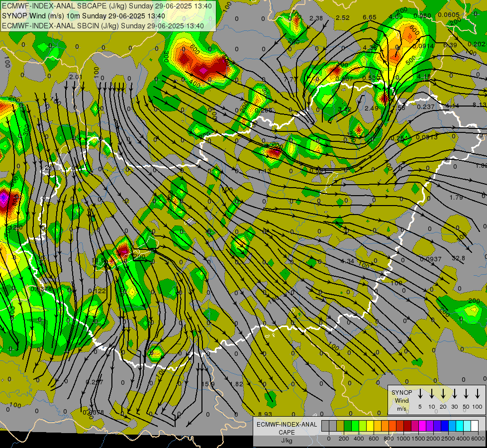
Task: Click the 15.9 value on the map
Action: tap(208, 384)
